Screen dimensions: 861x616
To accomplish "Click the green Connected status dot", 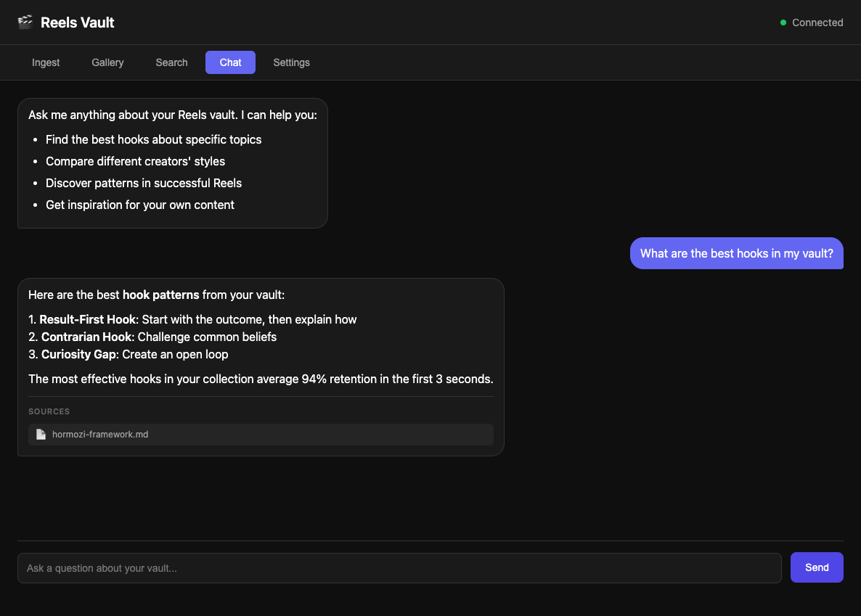I will click(x=783, y=22).
